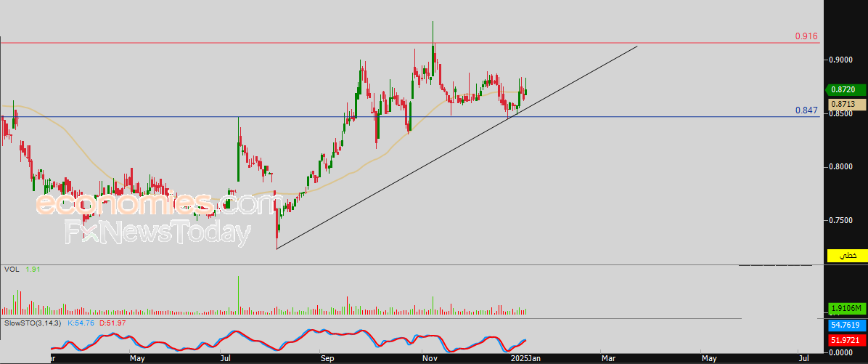Click the Sep date axis label

tap(328, 358)
